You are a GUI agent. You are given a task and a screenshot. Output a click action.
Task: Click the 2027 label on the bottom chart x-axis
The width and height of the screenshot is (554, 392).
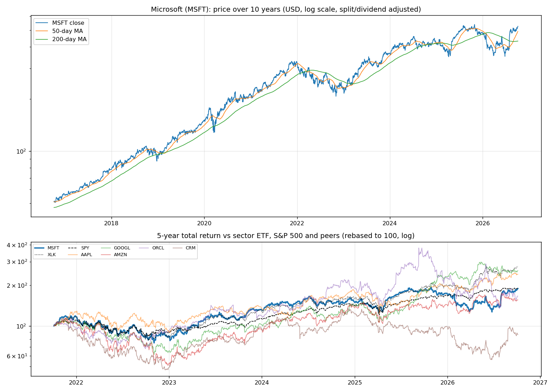[541, 382]
